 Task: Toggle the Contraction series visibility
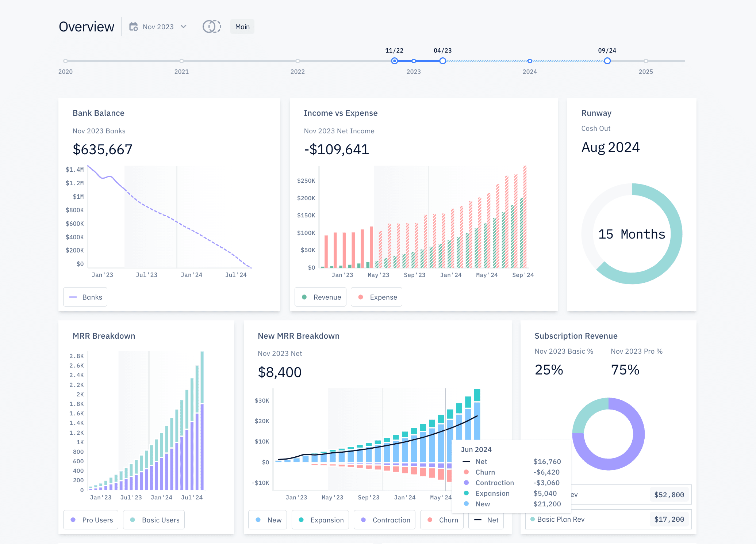click(364, 520)
